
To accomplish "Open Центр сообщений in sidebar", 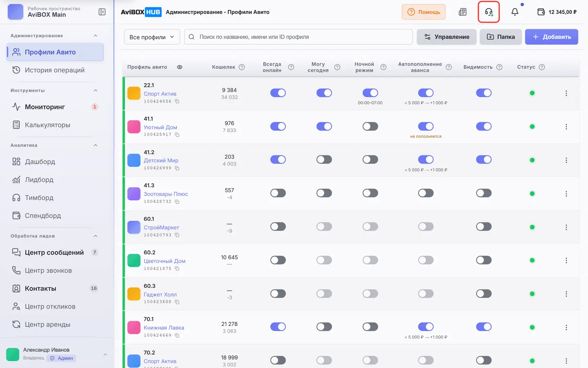I will [x=55, y=252].
